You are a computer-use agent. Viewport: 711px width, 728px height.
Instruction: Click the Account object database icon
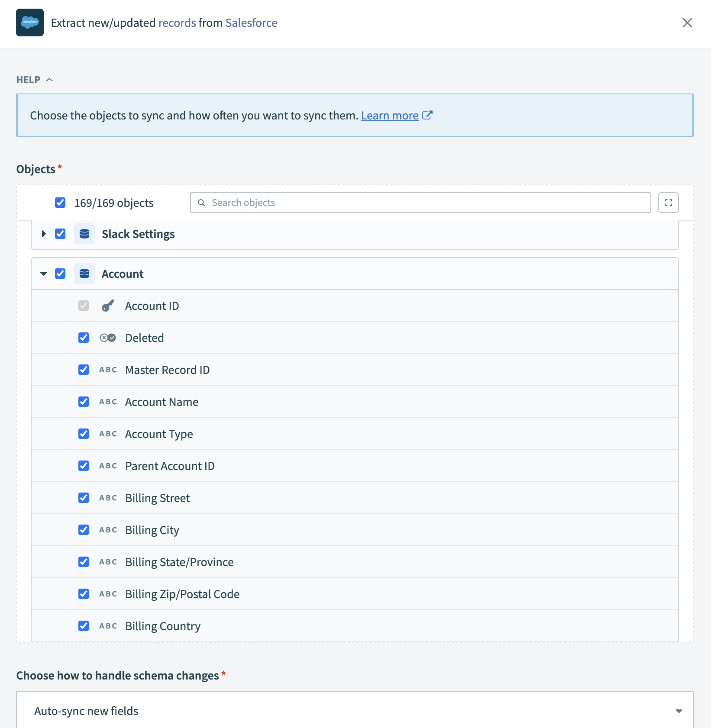pos(84,274)
